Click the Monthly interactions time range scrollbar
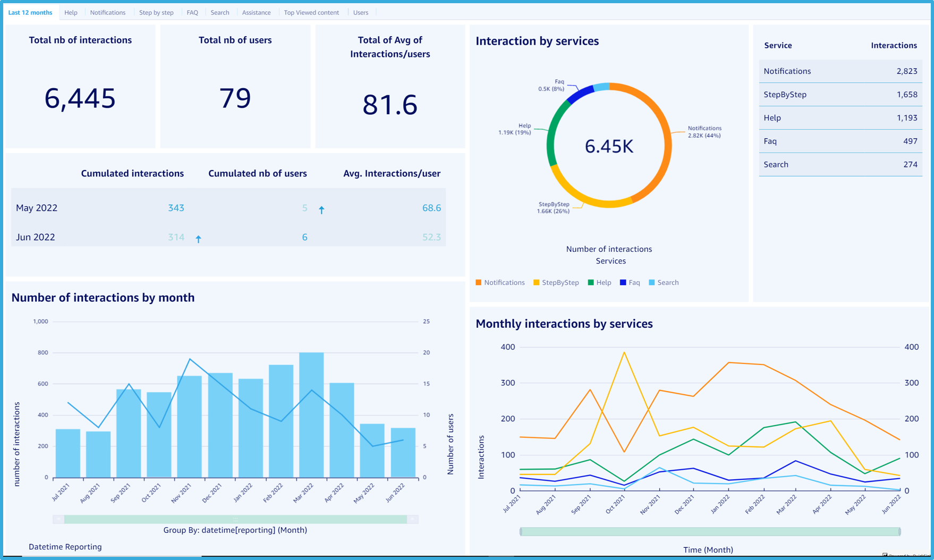Screen dimensions: 934x560 tap(710, 531)
